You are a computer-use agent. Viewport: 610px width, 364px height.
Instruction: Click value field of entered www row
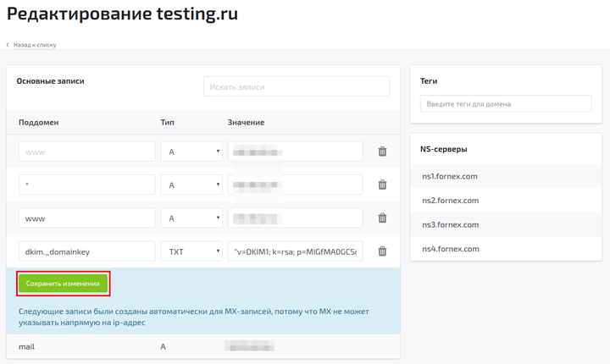click(296, 218)
